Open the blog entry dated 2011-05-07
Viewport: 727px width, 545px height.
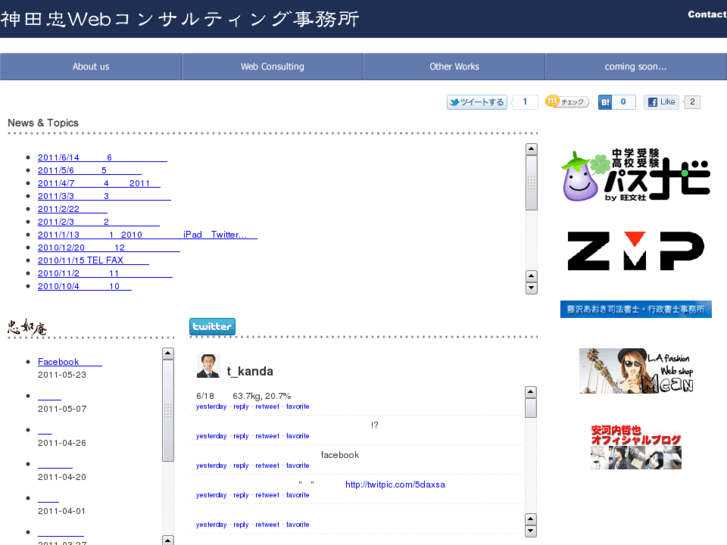(50, 396)
